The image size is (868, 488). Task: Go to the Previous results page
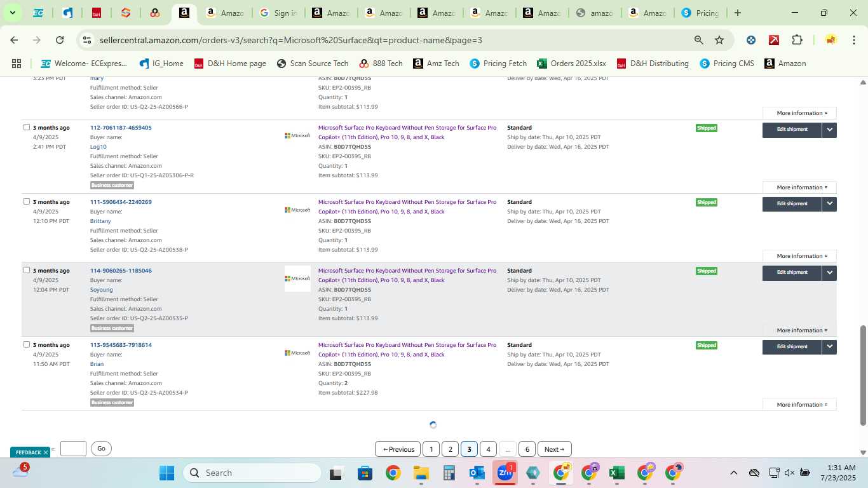[x=398, y=449]
